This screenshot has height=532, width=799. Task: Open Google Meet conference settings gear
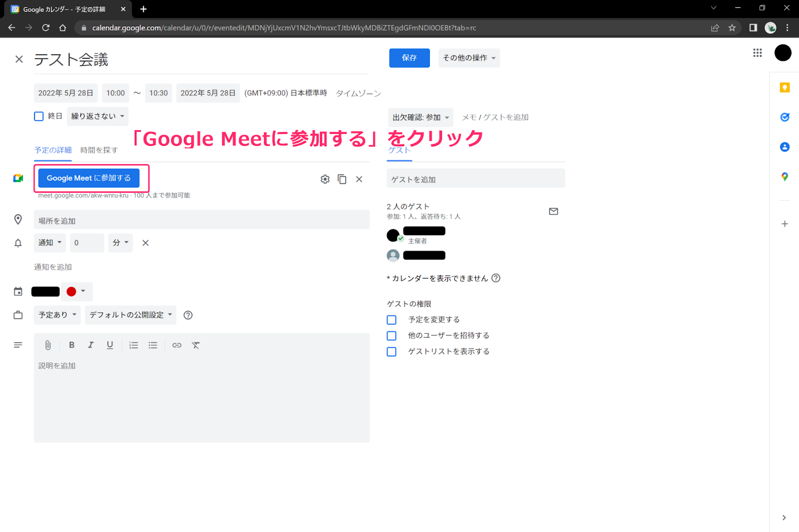tap(325, 179)
